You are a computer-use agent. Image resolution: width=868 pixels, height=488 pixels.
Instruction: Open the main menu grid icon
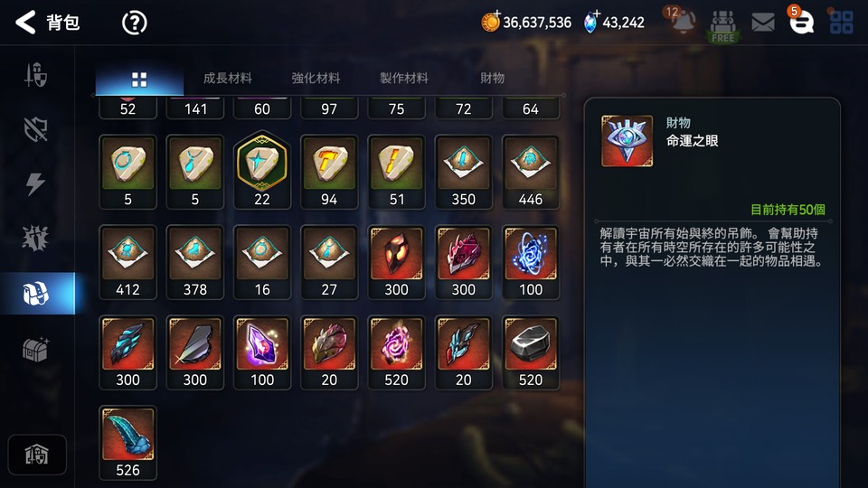click(x=842, y=23)
